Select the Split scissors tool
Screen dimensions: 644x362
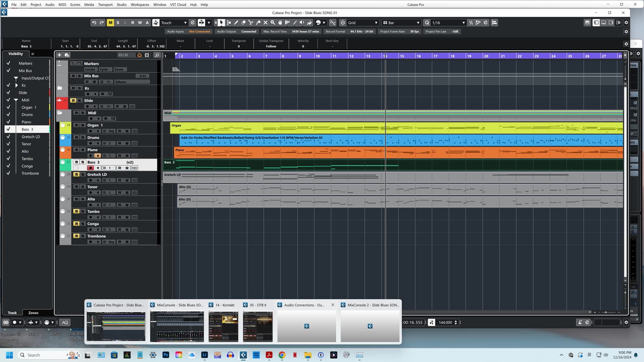251,22
